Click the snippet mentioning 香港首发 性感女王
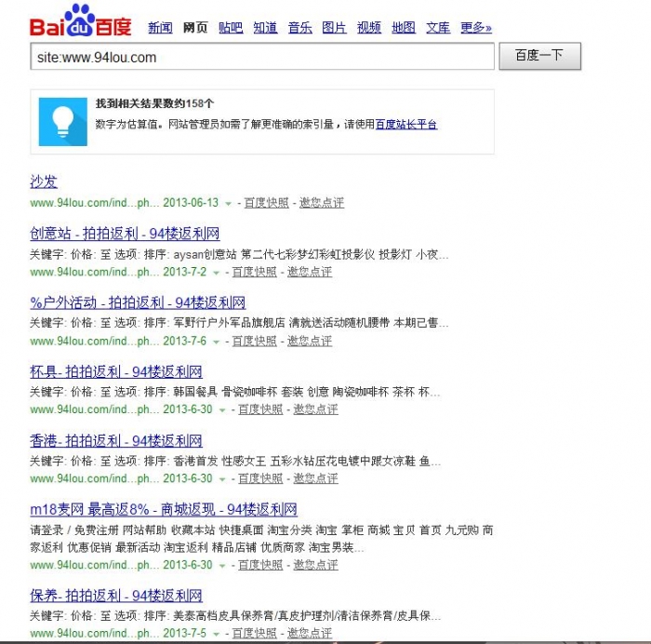This screenshot has height=644, width=651. 235,461
